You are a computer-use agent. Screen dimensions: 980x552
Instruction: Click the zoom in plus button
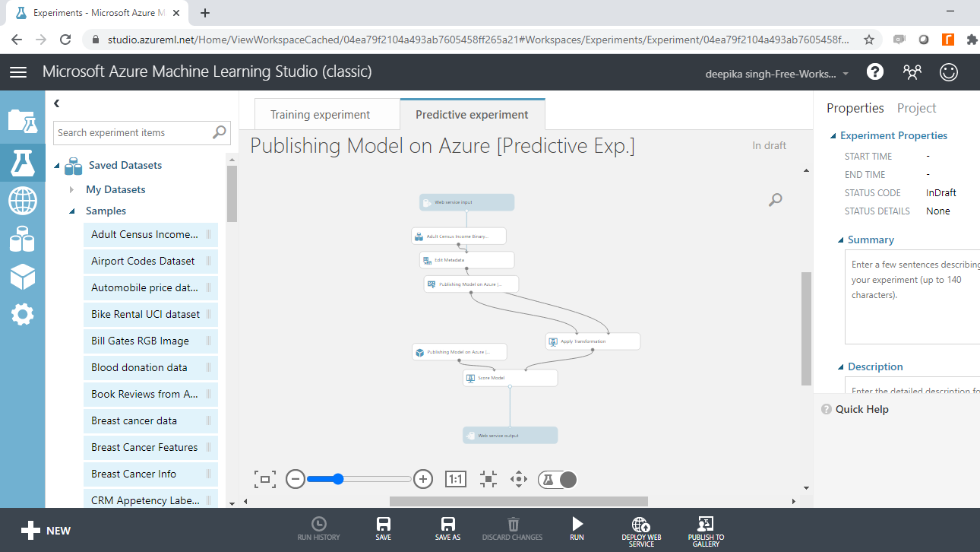[x=423, y=479]
